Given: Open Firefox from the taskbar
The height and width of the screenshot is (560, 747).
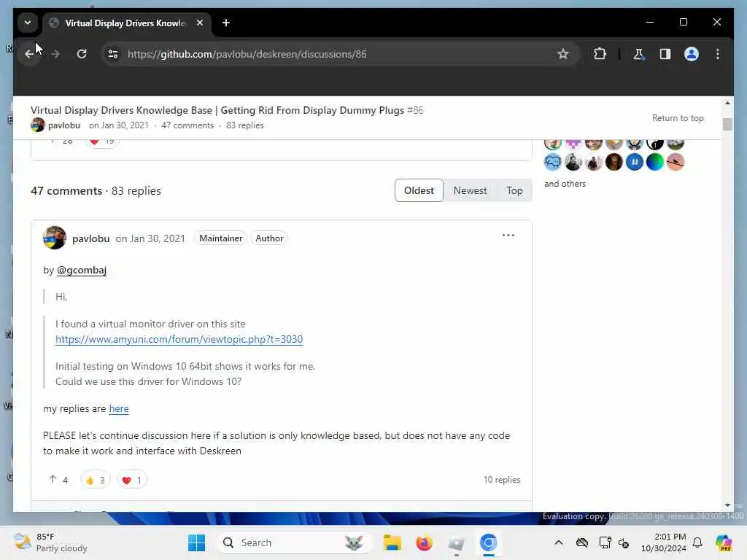Looking at the screenshot, I should pos(424,542).
